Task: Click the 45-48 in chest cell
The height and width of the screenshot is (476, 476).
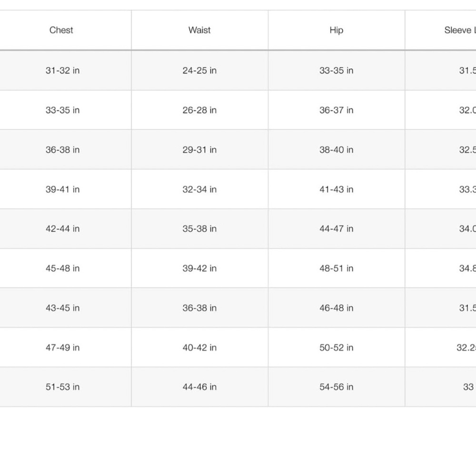Action: [62, 268]
